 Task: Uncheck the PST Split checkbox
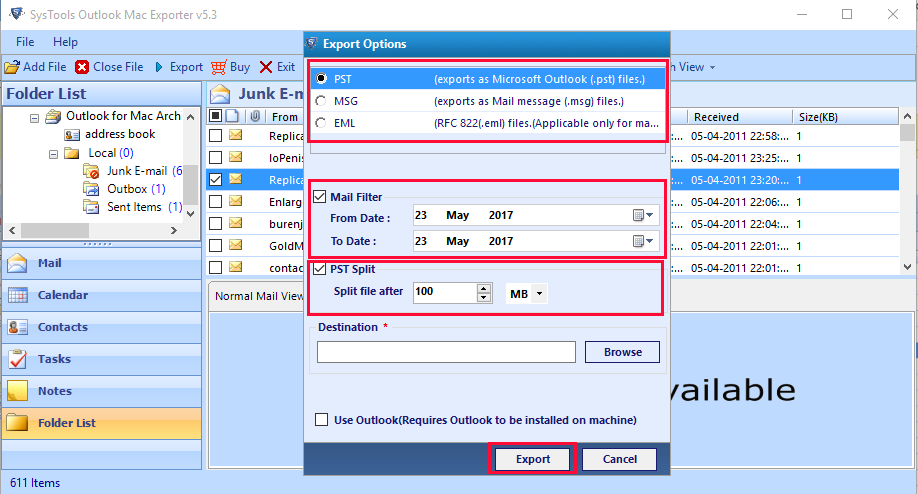[320, 269]
